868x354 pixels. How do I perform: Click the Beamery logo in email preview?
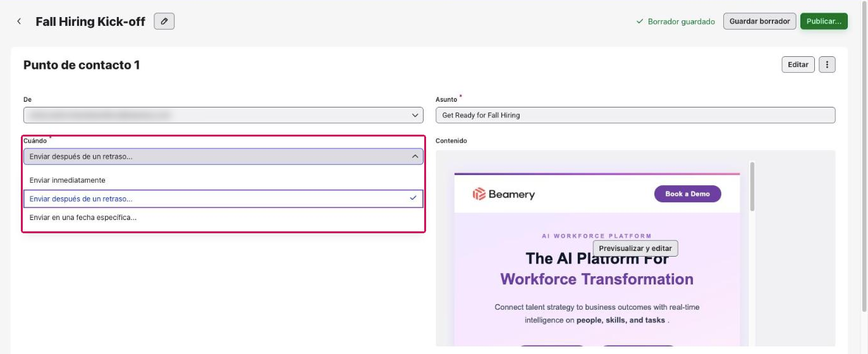point(504,194)
